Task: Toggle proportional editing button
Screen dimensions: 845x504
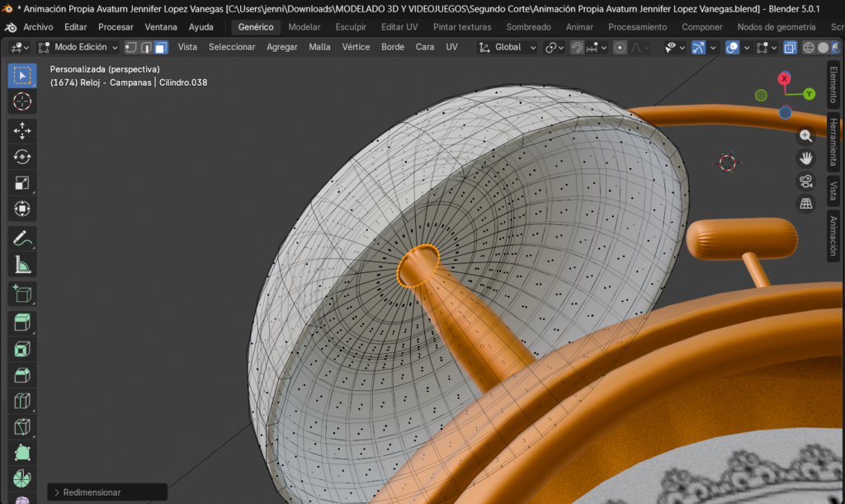Action: pyautogui.click(x=620, y=47)
